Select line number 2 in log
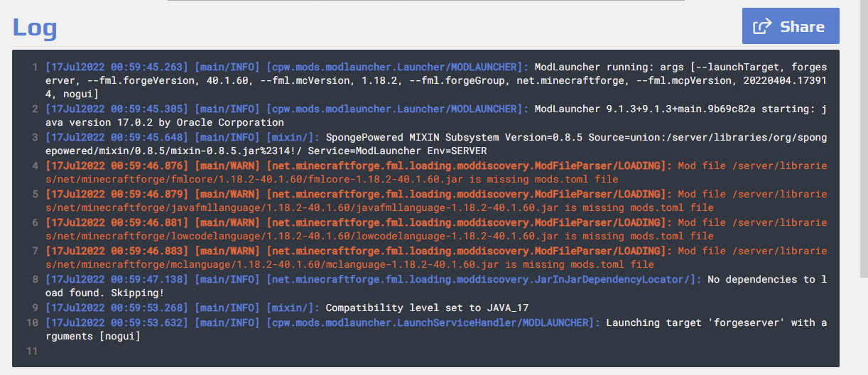This screenshot has height=375, width=868. tap(33, 109)
